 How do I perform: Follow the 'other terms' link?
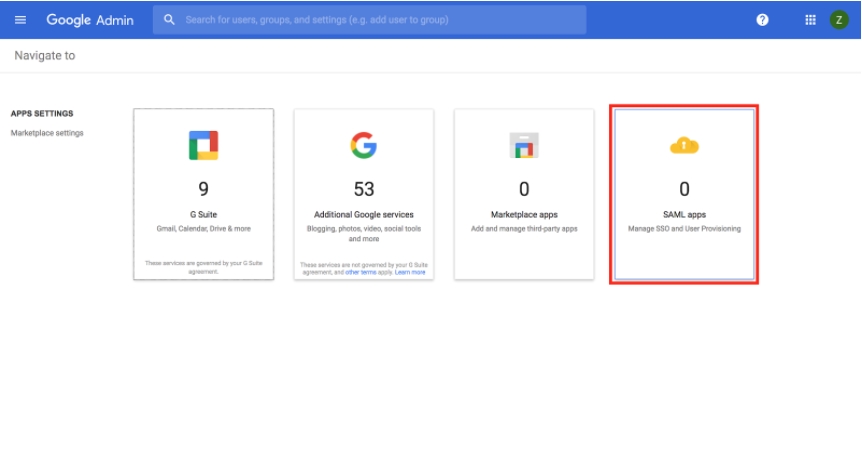tap(361, 273)
